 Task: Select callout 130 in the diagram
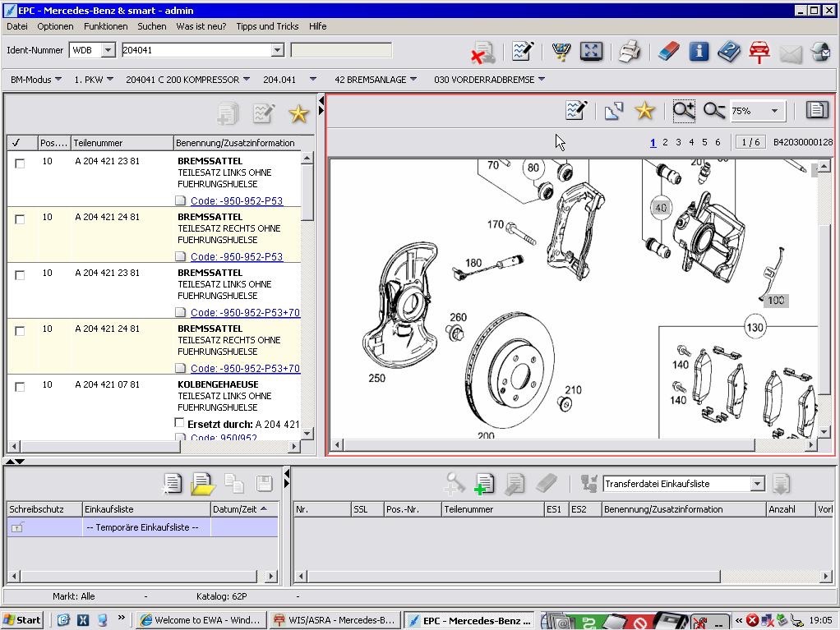tap(755, 327)
